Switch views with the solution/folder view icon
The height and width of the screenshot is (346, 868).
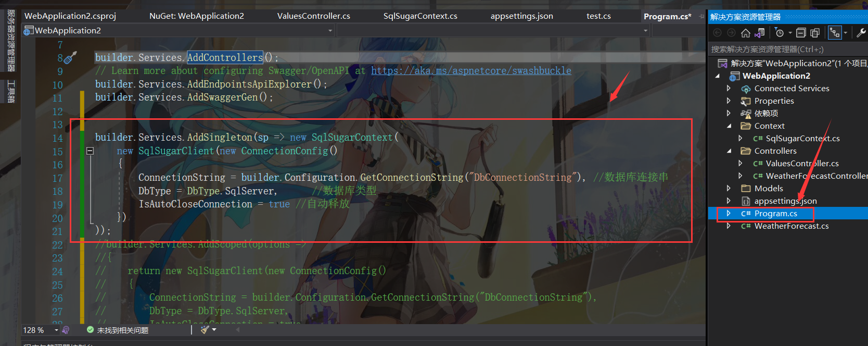[760, 33]
